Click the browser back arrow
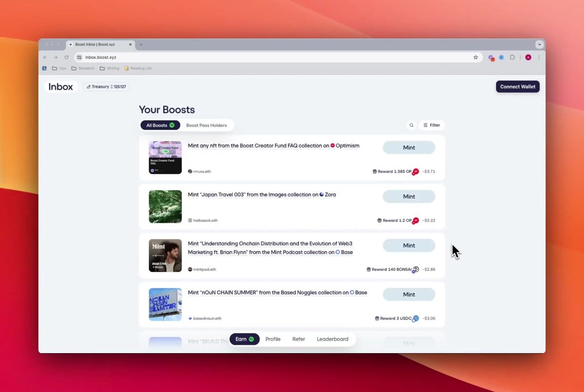 pyautogui.click(x=45, y=57)
